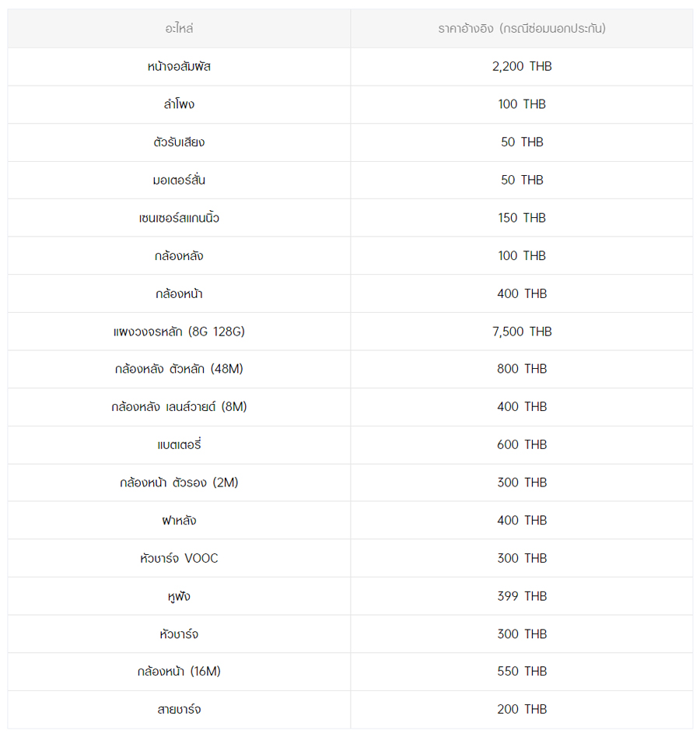Screen dimensions: 700x737
Task: Click the สายชาร์จ part name
Action: click(x=179, y=710)
